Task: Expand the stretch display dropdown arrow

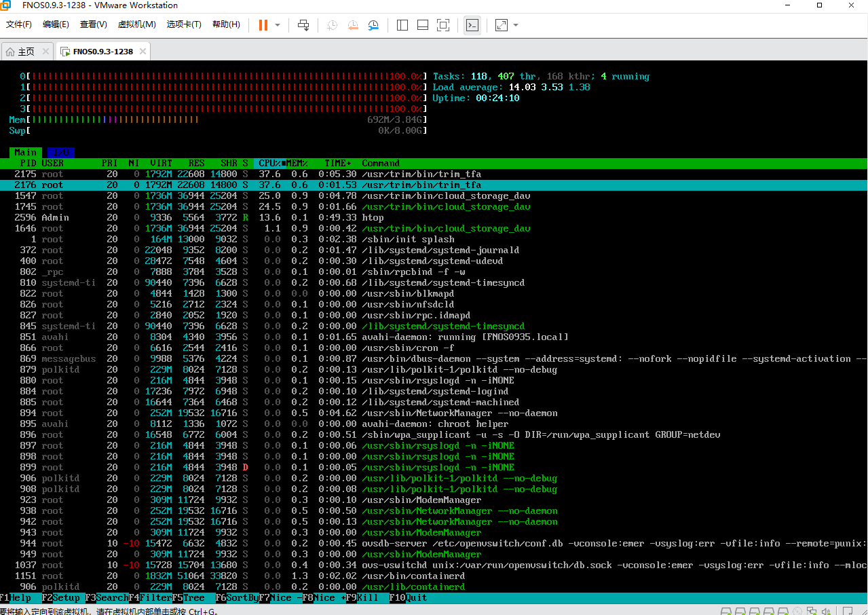Action: (516, 25)
